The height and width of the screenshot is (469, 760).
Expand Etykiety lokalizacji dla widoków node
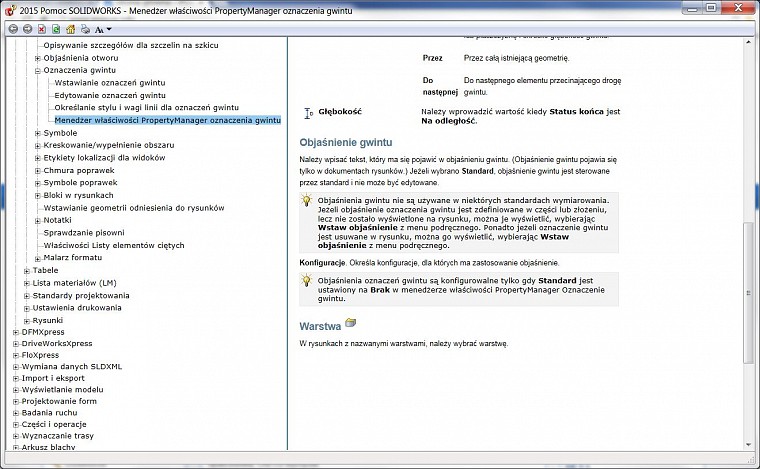37,158
